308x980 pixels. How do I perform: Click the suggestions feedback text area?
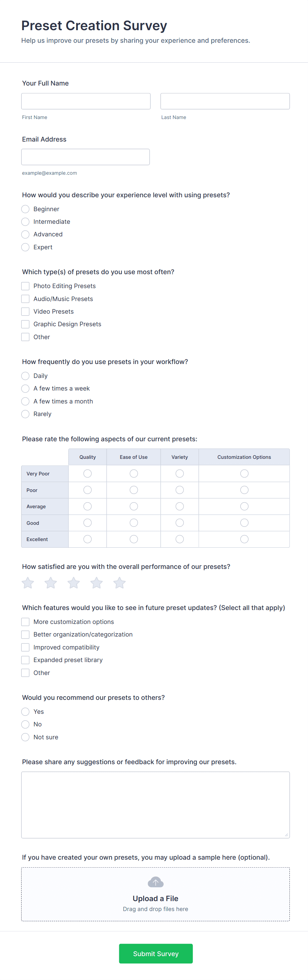[156, 805]
